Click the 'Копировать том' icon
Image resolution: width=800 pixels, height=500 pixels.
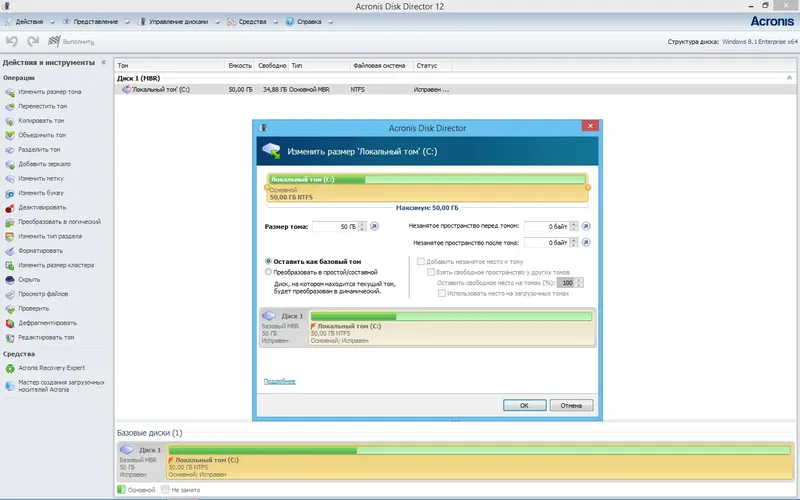pyautogui.click(x=10, y=121)
